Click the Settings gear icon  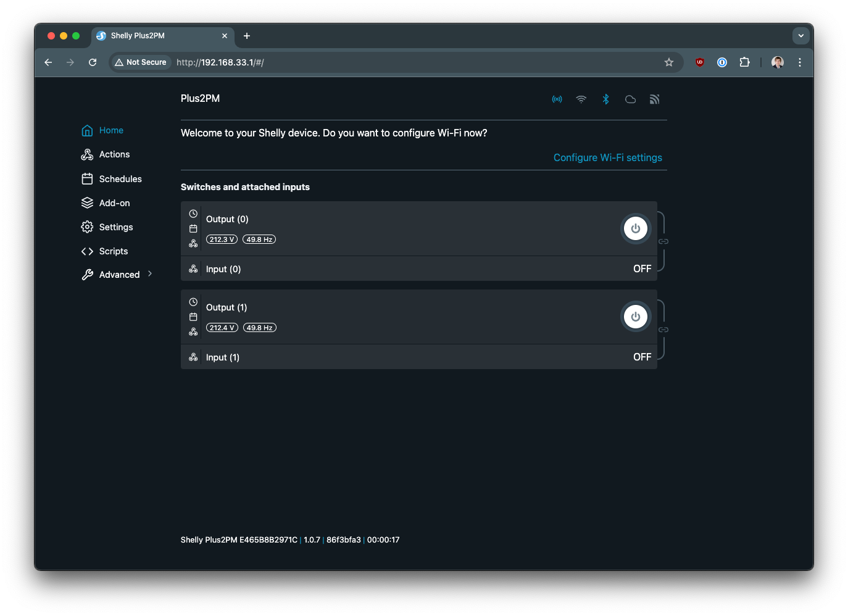pos(87,227)
